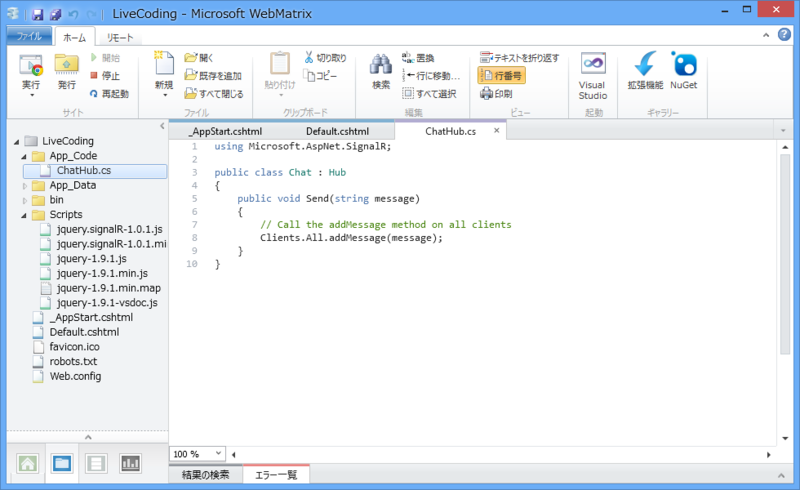Open the 結果の検索 panel tab
The width and height of the screenshot is (800, 490).
(206, 475)
